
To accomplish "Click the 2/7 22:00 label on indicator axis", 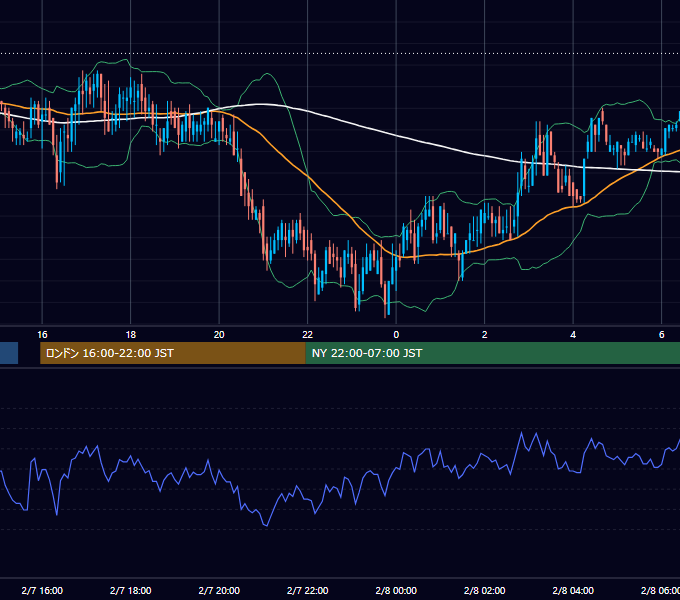I will tap(307, 590).
